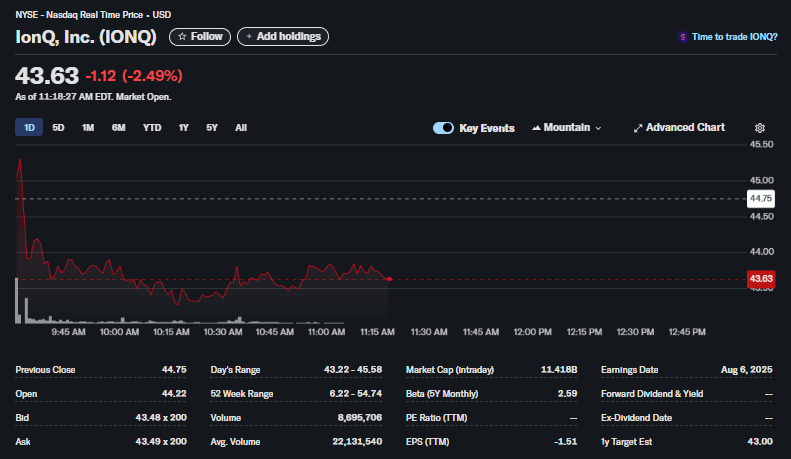Click the 10:00 AM axis label
791x459 pixels.
(x=119, y=332)
